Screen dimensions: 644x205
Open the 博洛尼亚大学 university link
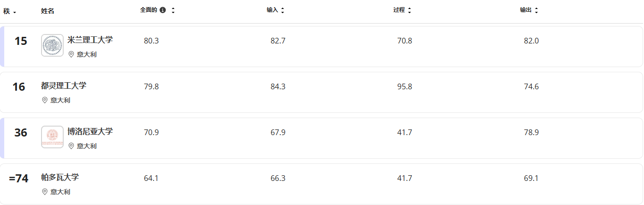90,131
